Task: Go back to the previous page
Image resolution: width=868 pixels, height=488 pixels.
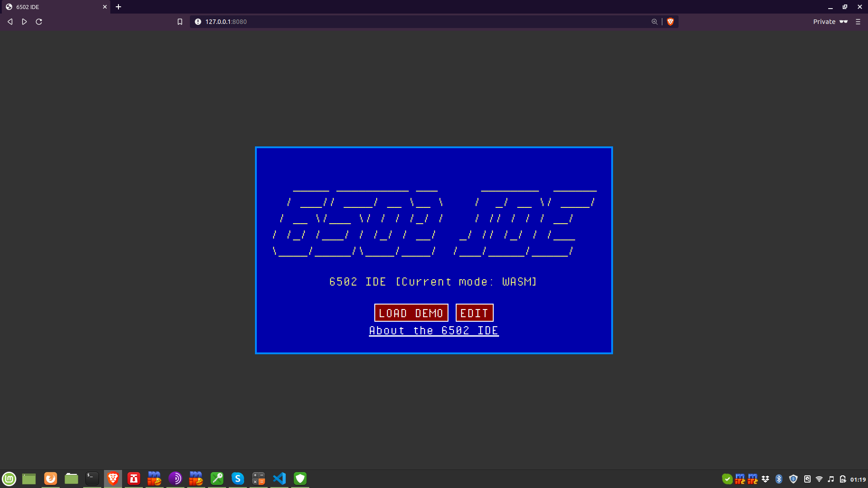Action: (10, 22)
